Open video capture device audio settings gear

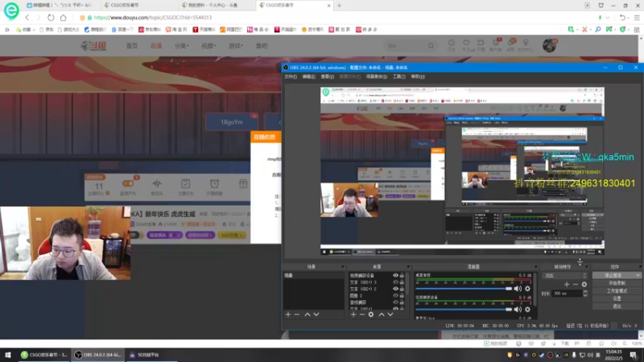coord(528,310)
